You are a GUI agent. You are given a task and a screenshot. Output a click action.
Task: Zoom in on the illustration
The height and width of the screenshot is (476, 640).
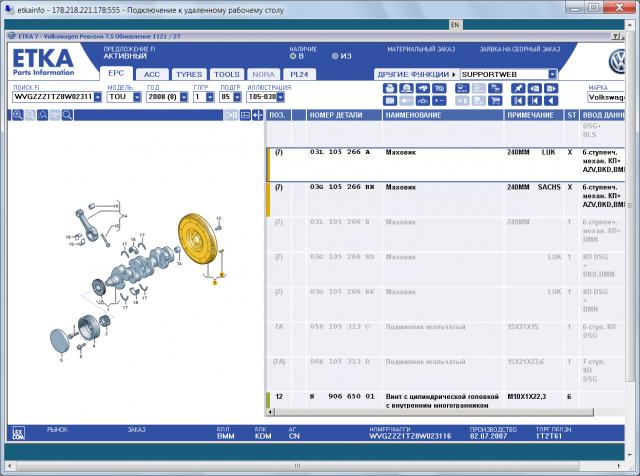tap(18, 115)
